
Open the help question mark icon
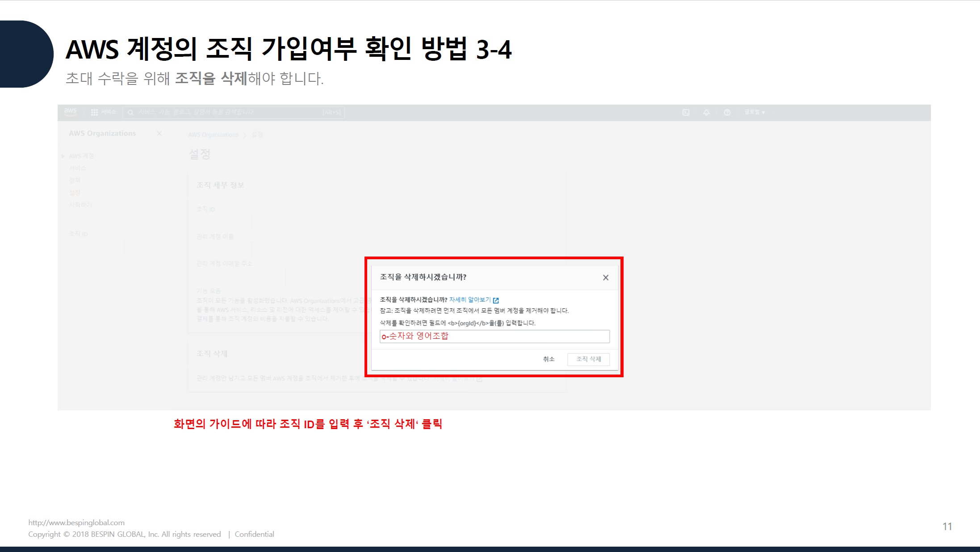(727, 113)
